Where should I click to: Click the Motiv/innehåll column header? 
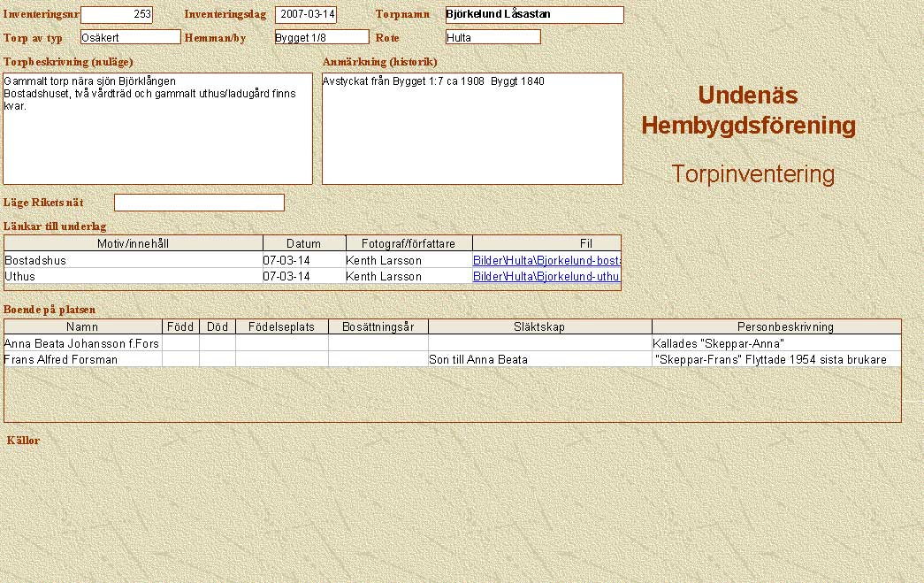tap(134, 243)
